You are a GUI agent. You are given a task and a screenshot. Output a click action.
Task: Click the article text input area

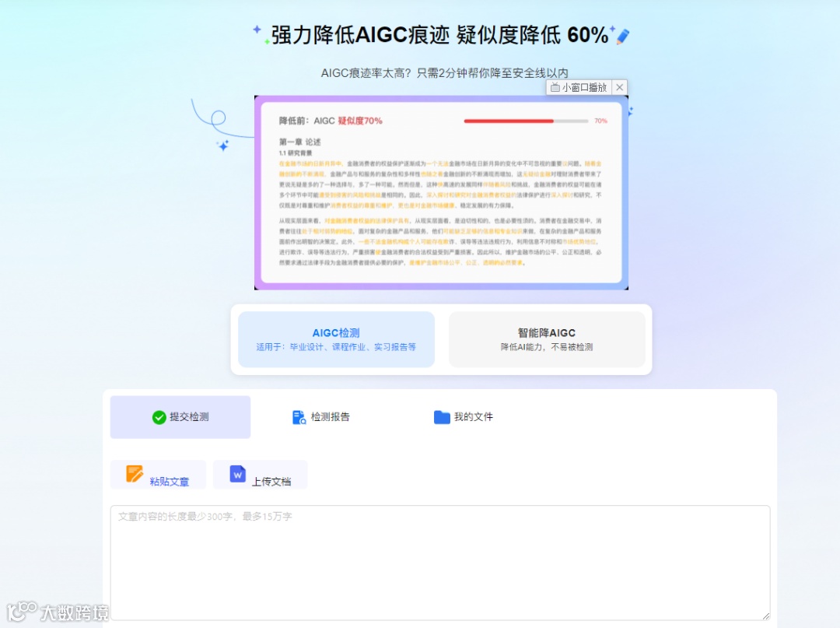[440, 560]
